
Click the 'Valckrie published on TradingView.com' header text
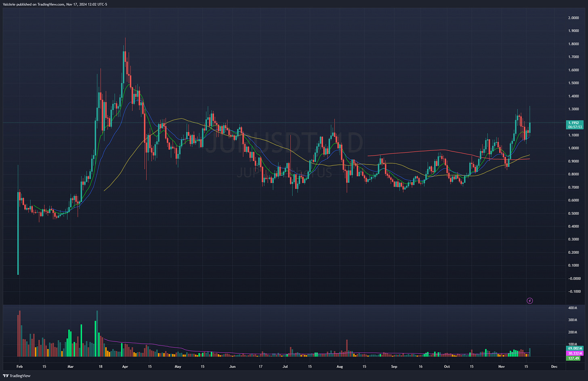pos(33,4)
